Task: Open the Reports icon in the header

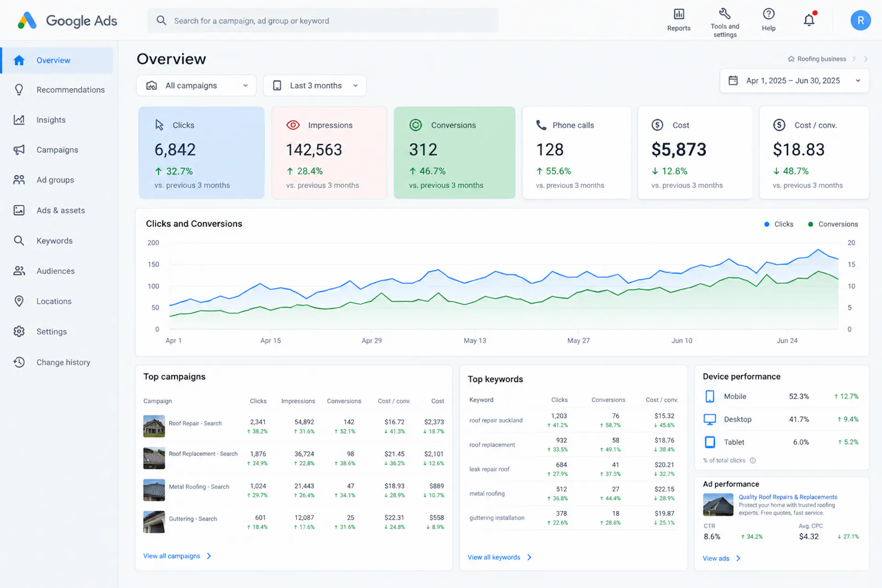Action: (x=678, y=14)
